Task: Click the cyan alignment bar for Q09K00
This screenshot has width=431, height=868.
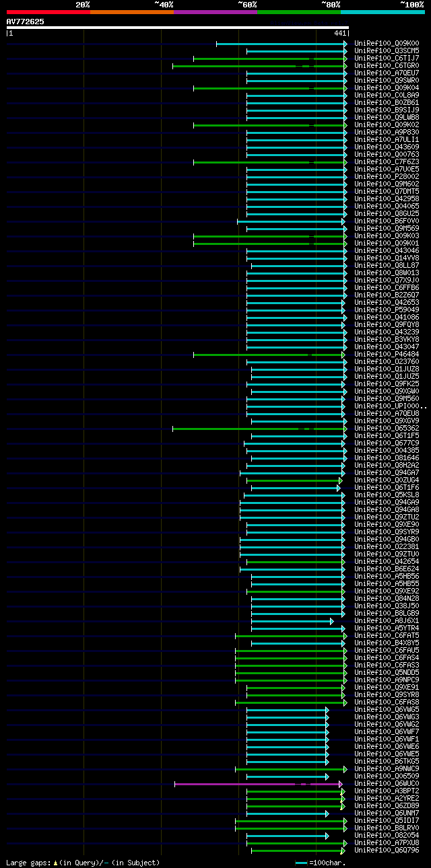Action: click(x=281, y=44)
